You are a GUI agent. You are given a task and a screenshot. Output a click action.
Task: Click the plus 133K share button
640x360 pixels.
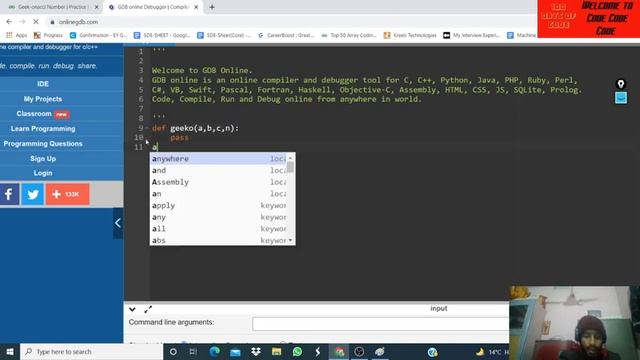(67, 194)
